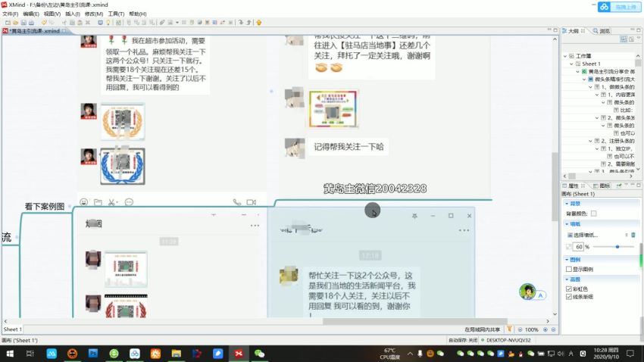Click the folder icon in chat toolbar

(98, 202)
